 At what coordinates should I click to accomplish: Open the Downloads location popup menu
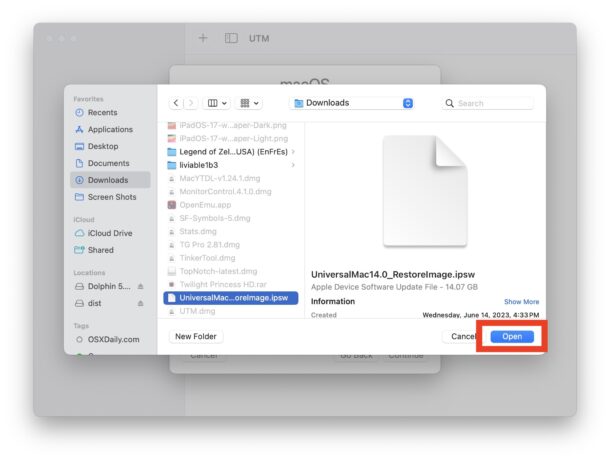click(352, 103)
